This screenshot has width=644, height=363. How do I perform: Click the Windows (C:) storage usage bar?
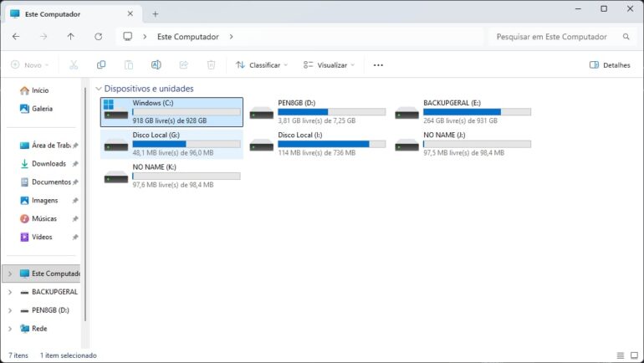click(x=187, y=112)
